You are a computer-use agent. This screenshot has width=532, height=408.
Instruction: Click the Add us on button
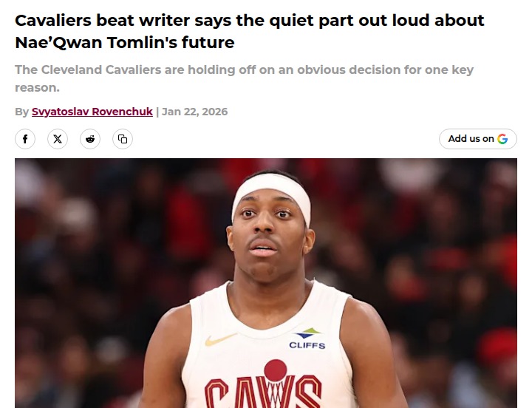(x=478, y=139)
